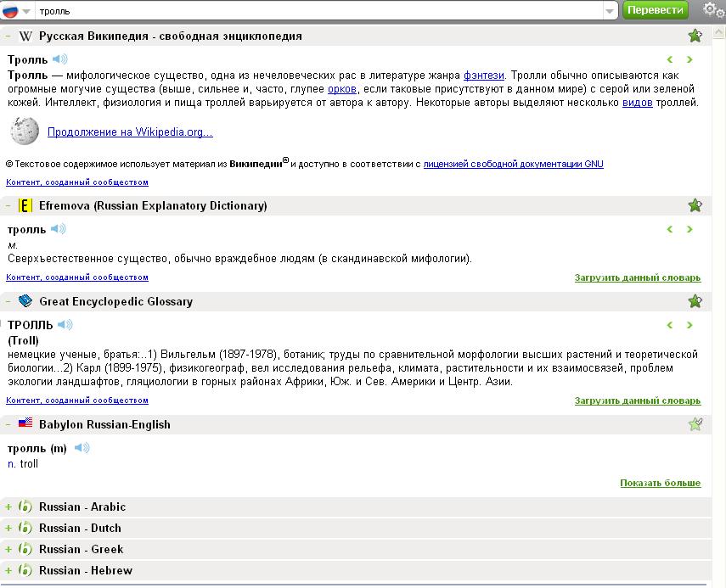
Task: Click the translation word troll
Action: click(29, 463)
